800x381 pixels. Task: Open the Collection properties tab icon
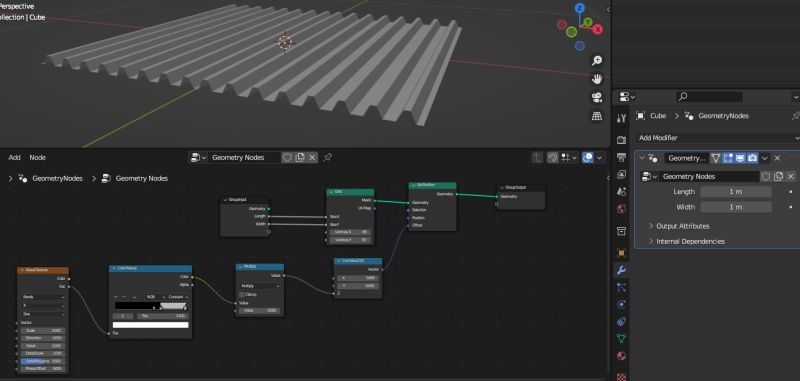click(x=621, y=231)
